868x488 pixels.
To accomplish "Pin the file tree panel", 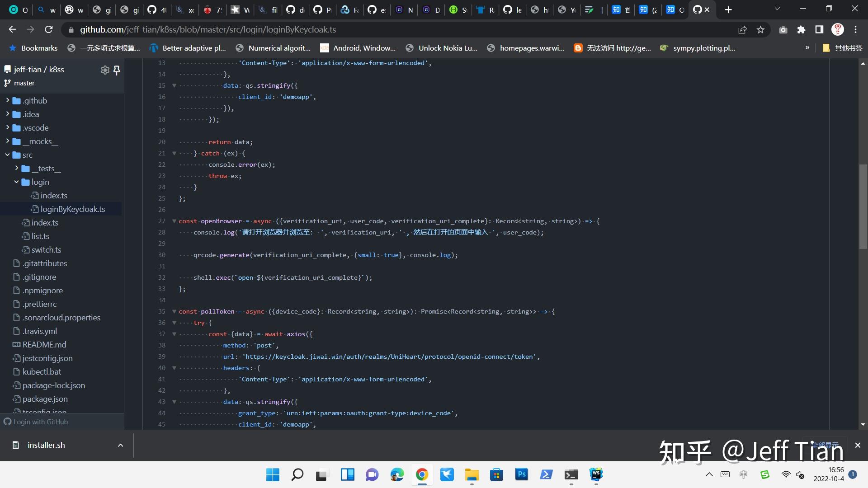I will tap(117, 70).
